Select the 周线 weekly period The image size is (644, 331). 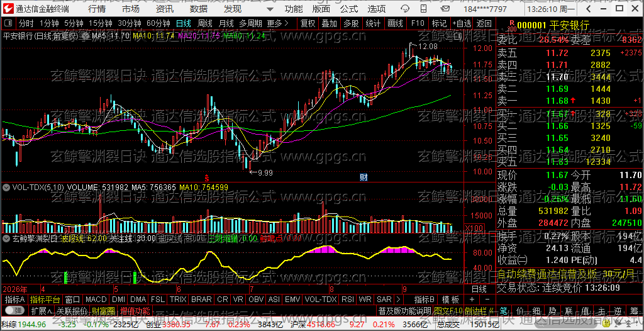pos(204,23)
